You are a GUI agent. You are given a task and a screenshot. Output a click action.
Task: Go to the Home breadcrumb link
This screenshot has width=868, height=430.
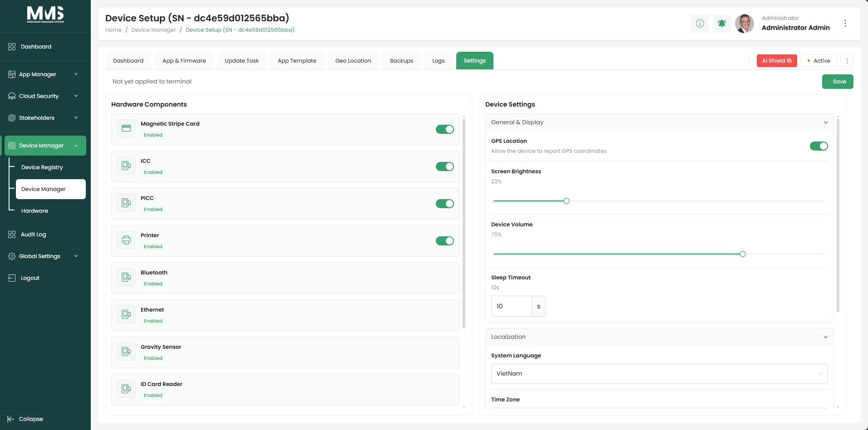pos(113,30)
